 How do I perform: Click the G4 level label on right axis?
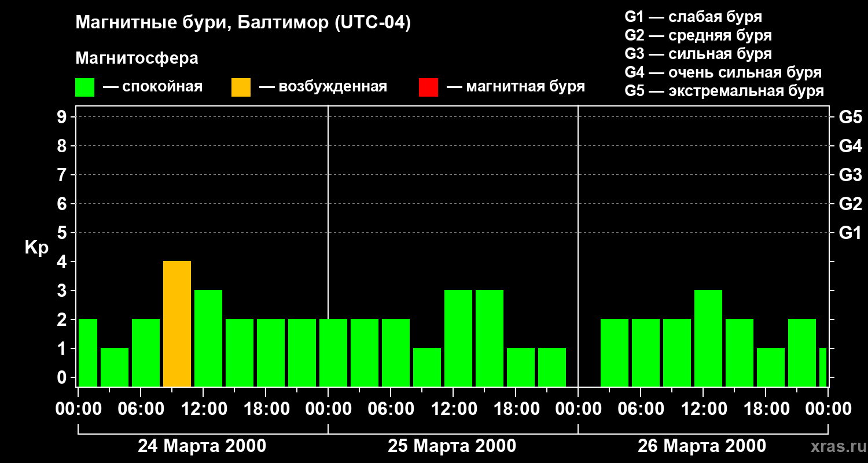pyautogui.click(x=850, y=146)
